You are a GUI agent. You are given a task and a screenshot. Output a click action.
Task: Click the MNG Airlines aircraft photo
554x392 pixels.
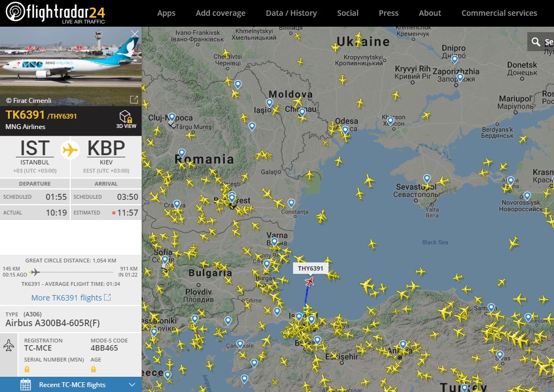tap(71, 66)
